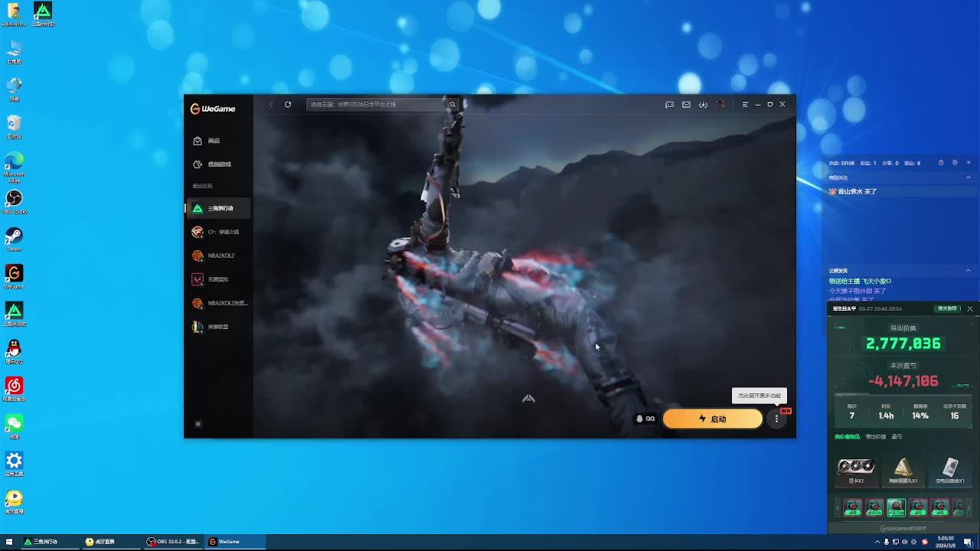980x551 pixels.
Task: Click the refresh icon in WeGame toolbar
Action: (288, 104)
